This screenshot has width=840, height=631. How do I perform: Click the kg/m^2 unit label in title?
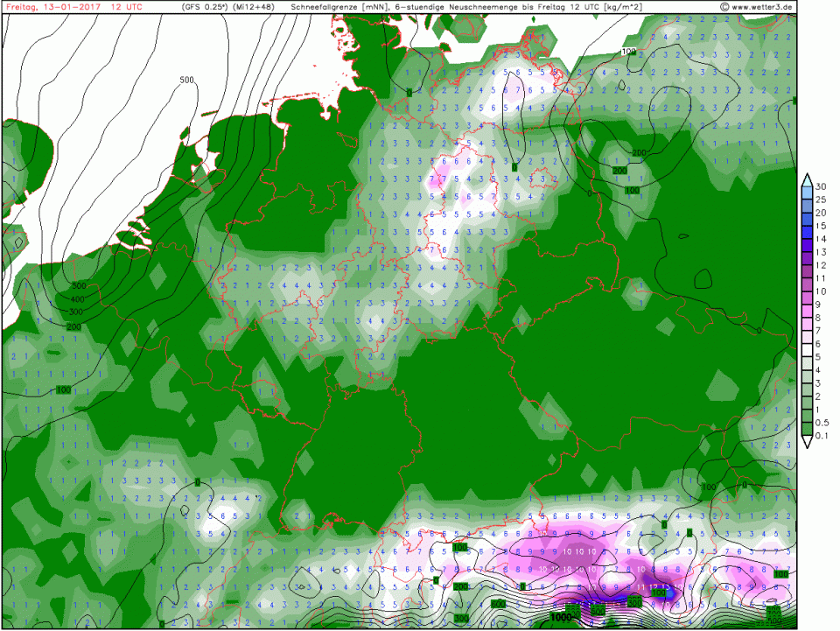(x=613, y=7)
